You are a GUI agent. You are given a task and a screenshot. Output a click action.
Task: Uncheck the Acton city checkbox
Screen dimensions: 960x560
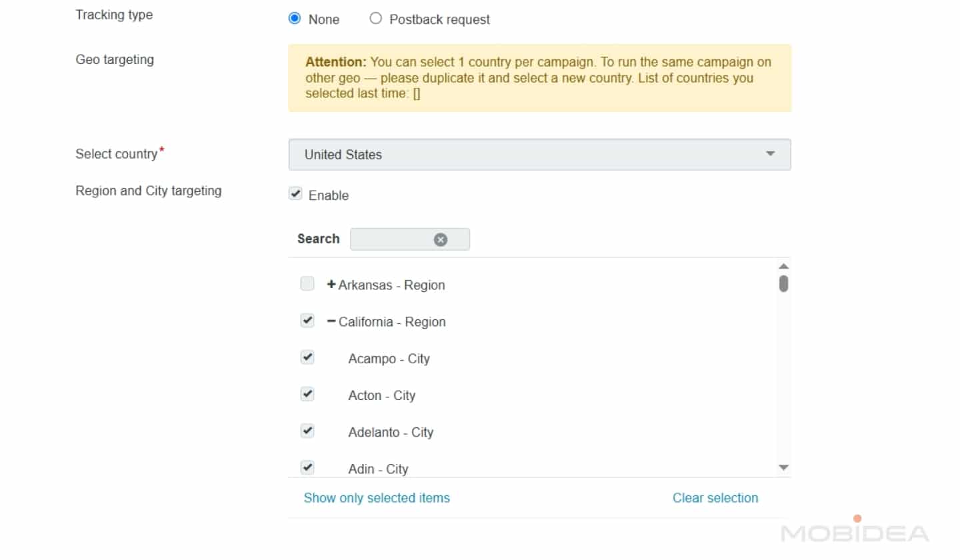point(307,394)
